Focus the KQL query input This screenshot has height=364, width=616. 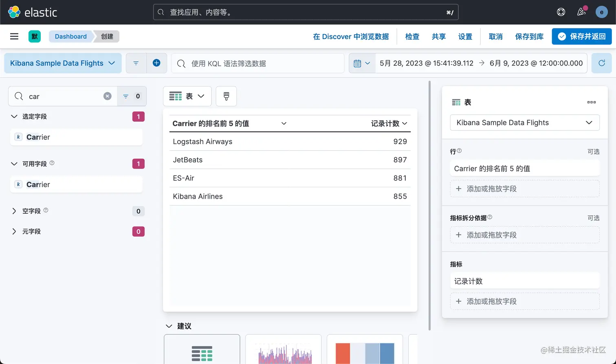click(x=257, y=64)
